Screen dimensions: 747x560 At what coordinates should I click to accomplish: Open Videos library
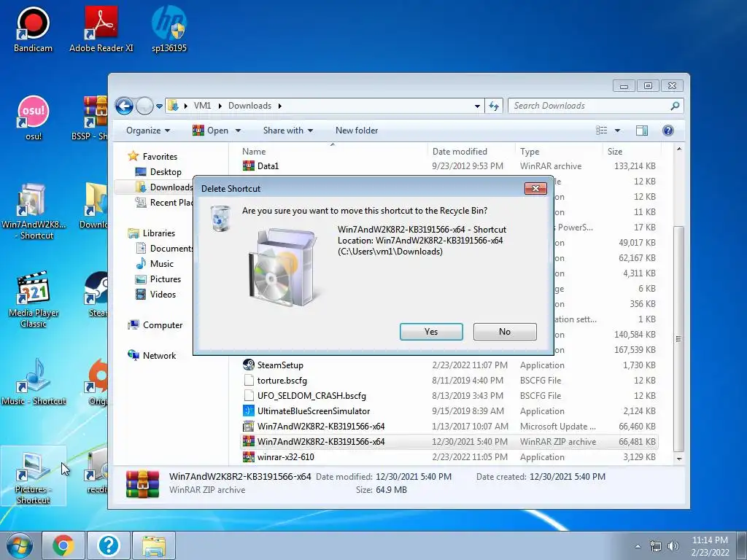pyautogui.click(x=155, y=295)
